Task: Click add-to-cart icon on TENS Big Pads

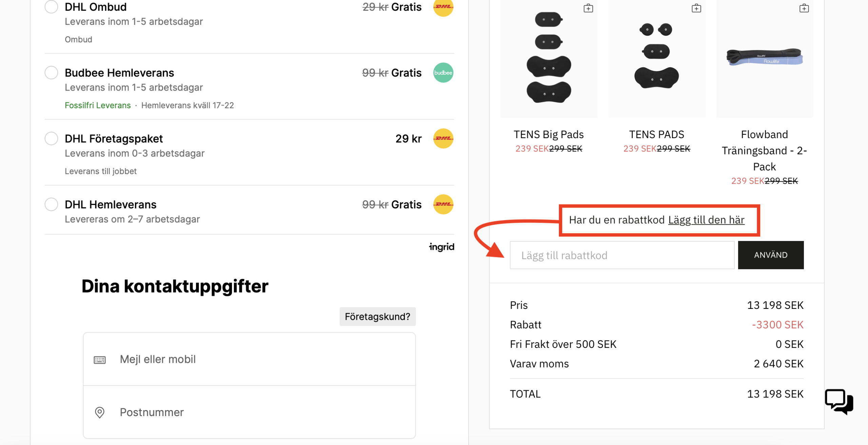Action: pos(588,8)
